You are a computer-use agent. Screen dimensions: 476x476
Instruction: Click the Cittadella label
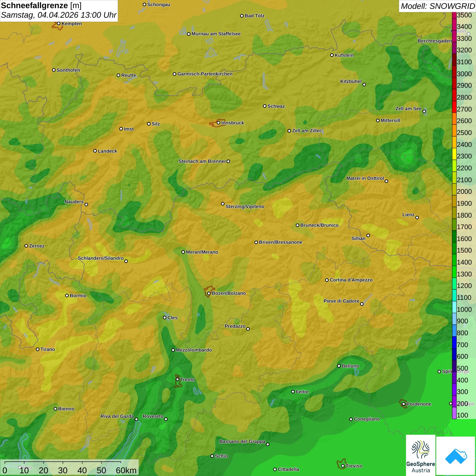(x=288, y=469)
